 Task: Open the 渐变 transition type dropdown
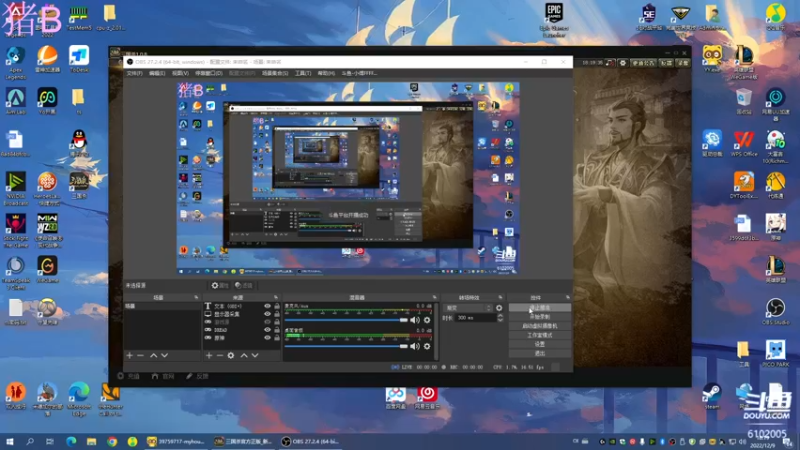(468, 308)
